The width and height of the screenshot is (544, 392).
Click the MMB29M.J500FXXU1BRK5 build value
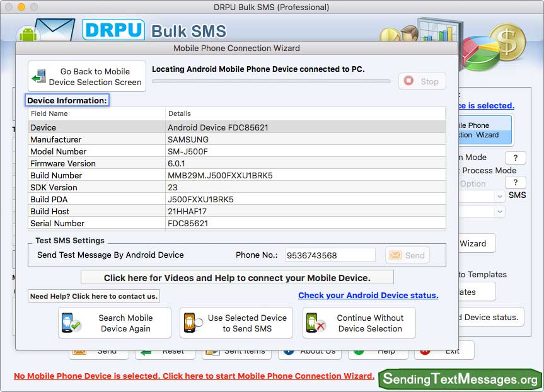220,175
